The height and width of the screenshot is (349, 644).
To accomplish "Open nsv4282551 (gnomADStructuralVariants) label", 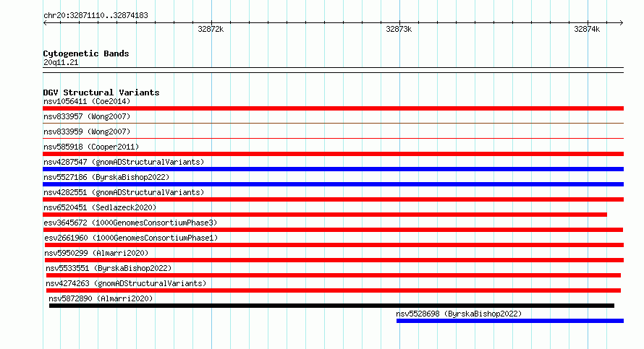I will (x=124, y=192).
